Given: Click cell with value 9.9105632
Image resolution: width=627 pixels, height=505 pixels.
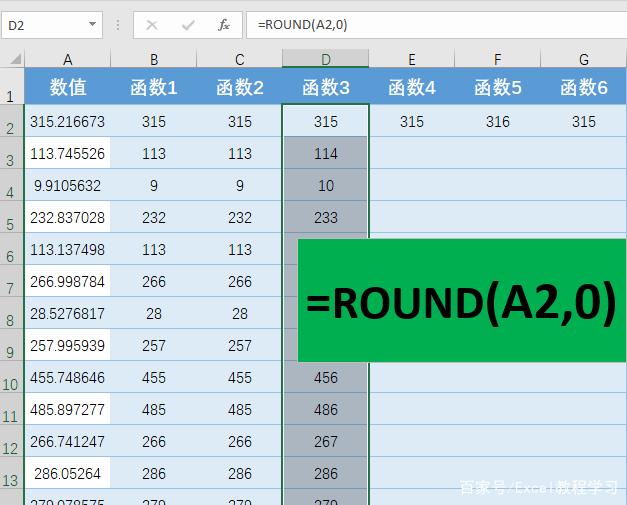Looking at the screenshot, I should coord(68,185).
